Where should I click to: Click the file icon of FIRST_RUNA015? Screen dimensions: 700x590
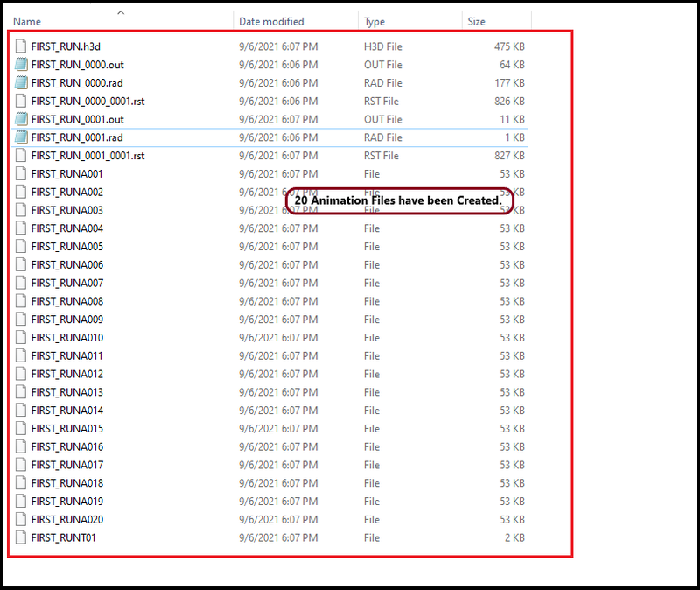pyautogui.click(x=21, y=429)
